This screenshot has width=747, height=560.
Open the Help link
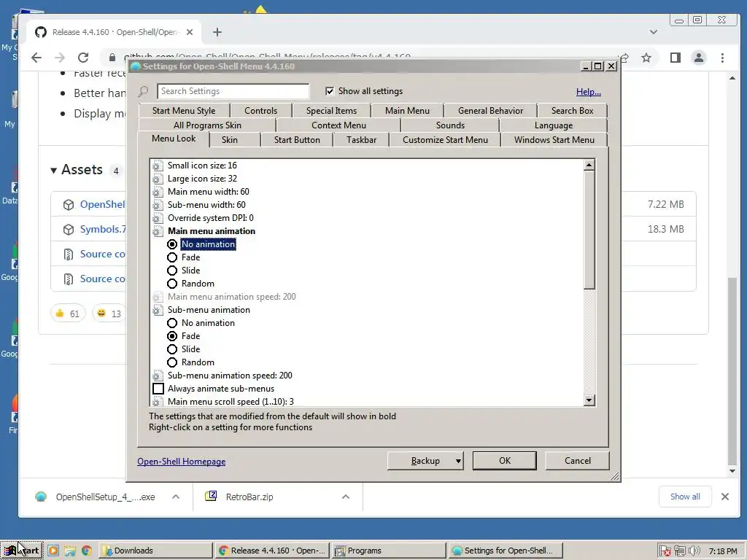pos(589,92)
